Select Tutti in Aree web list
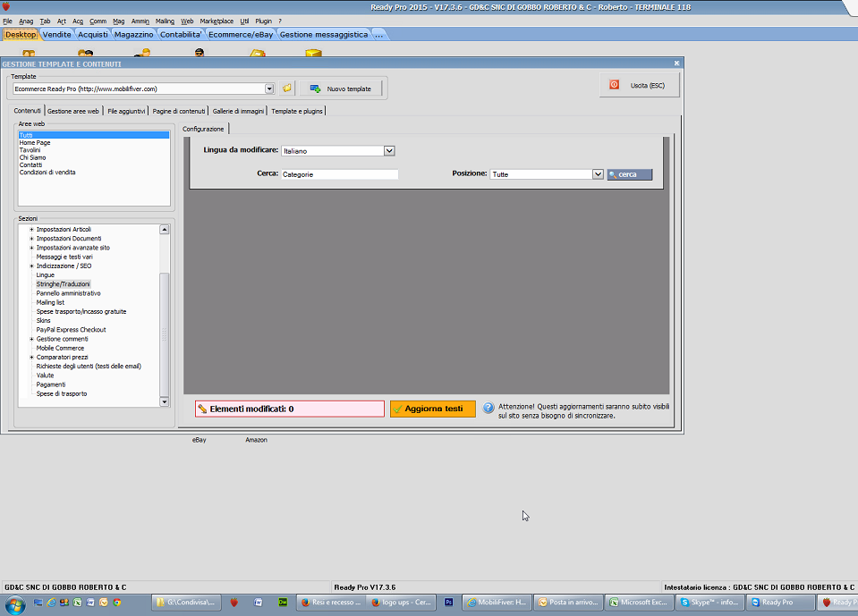This screenshot has width=858, height=616. (x=94, y=135)
